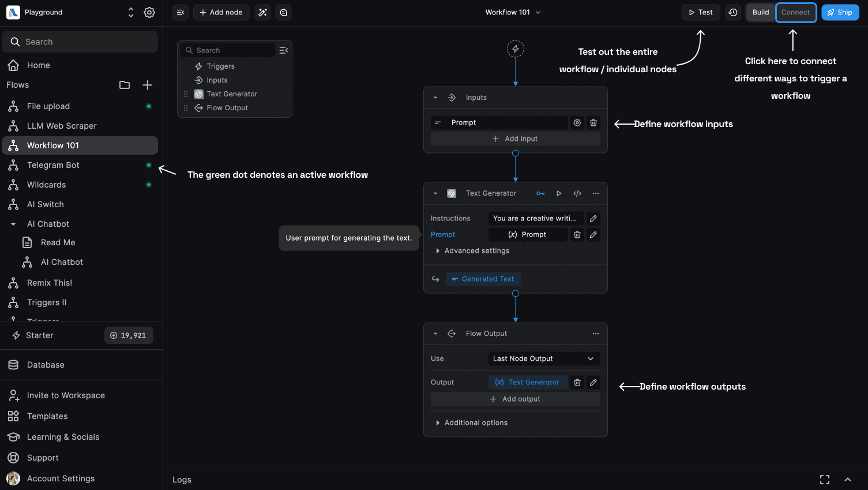Click the node panel Search field
Image resolution: width=868 pixels, height=490 pixels.
click(228, 50)
